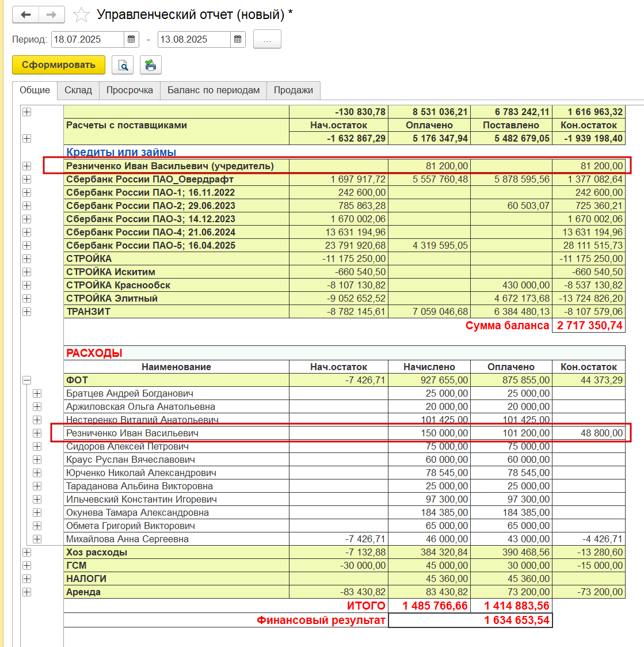Expand the Сбербанк России ПАО_Овердрафт row
This screenshot has width=644, height=647.
27,179
